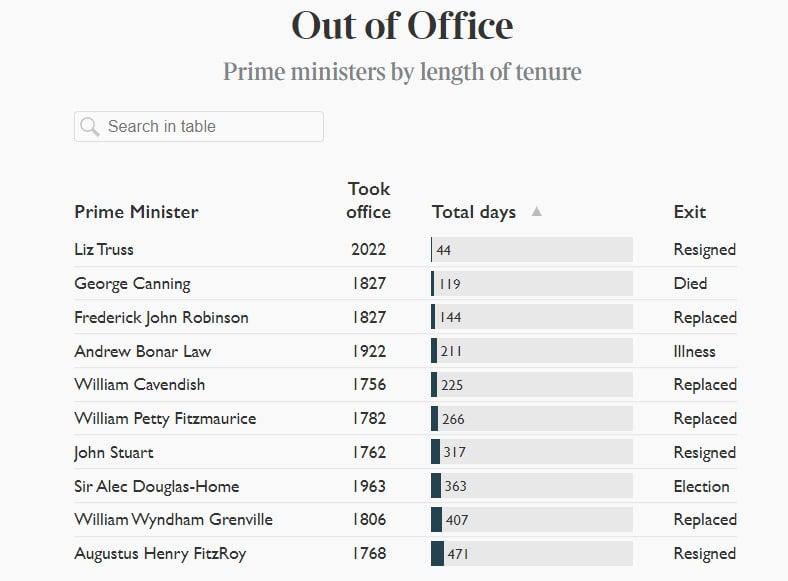Click the magnifying glass search icon
Viewport: 788px width, 581px height.
click(89, 126)
